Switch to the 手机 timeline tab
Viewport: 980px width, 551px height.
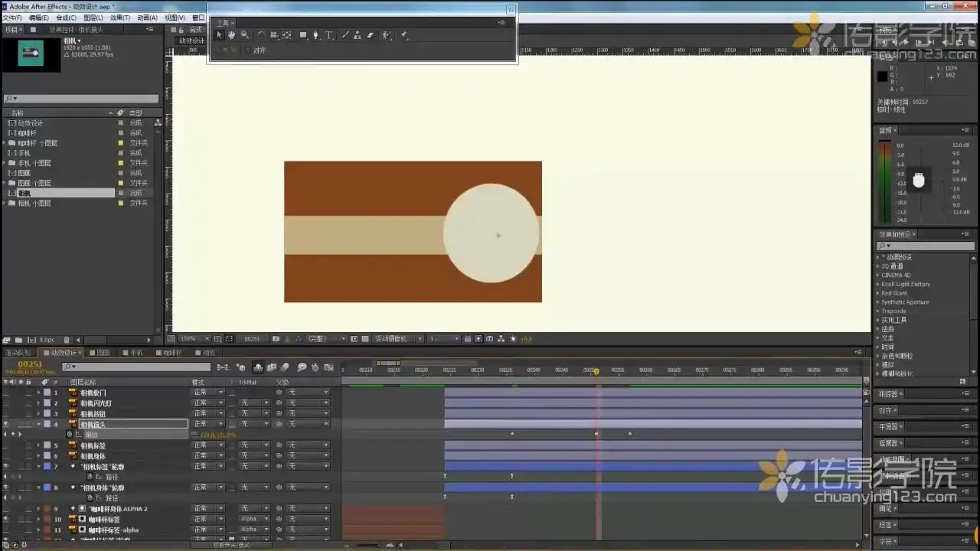point(133,353)
